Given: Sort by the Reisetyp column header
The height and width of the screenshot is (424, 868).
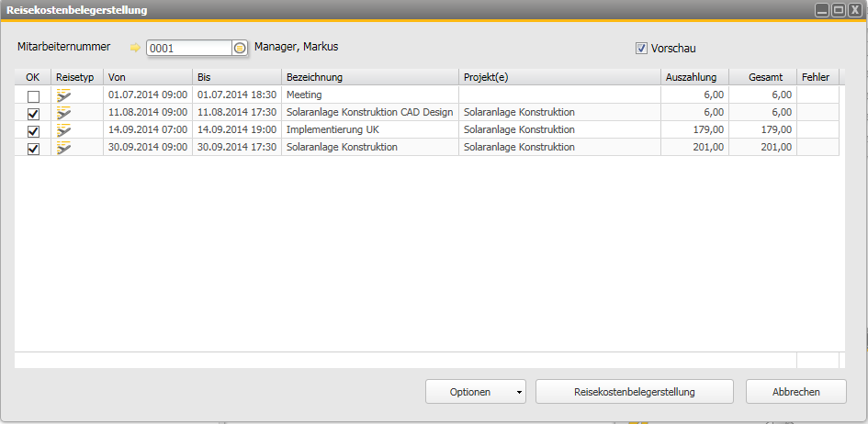Looking at the screenshot, I should [77, 77].
